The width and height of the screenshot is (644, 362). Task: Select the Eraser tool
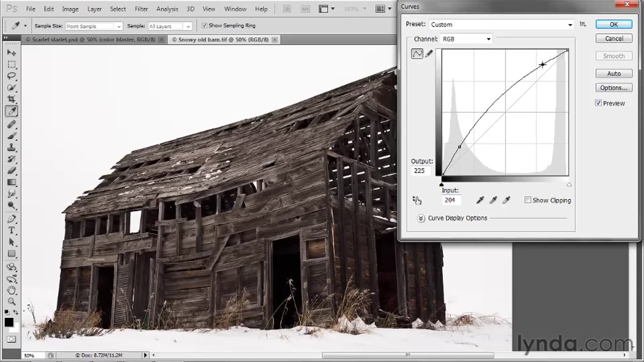tap(11, 170)
